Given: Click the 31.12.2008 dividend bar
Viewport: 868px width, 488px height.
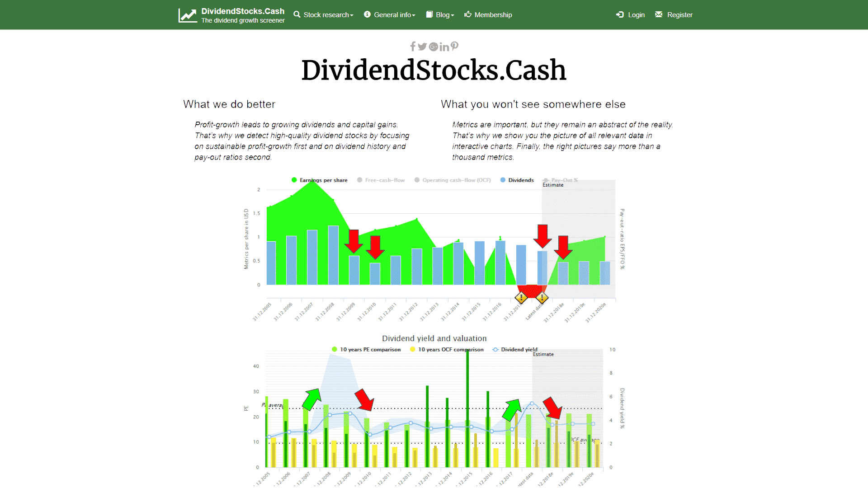Looking at the screenshot, I should pos(333,255).
